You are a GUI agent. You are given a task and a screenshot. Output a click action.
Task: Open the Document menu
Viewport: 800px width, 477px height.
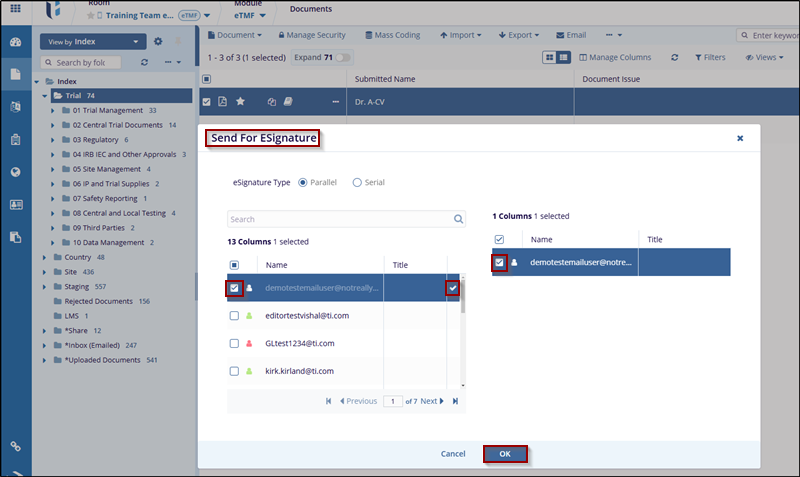coord(234,35)
